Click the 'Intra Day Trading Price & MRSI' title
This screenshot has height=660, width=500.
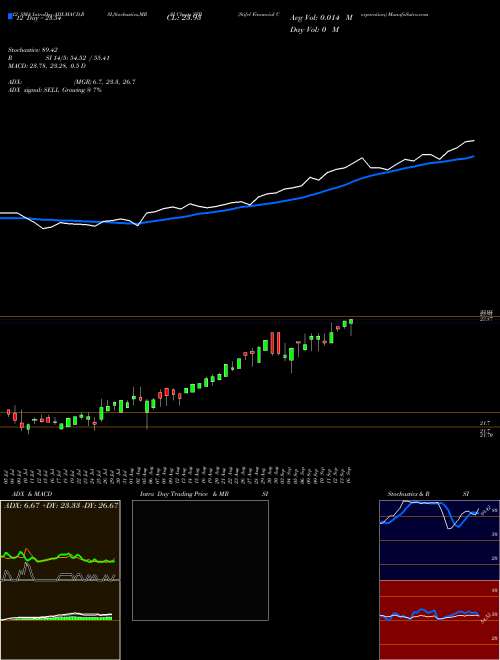point(204,494)
